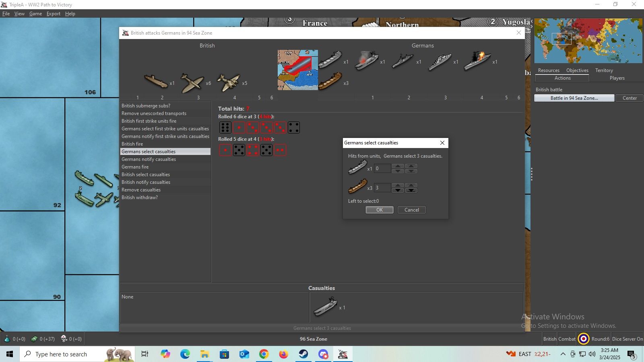This screenshot has height=362, width=644.
Task: Click the world minimap thumbnail
Action: point(588,41)
